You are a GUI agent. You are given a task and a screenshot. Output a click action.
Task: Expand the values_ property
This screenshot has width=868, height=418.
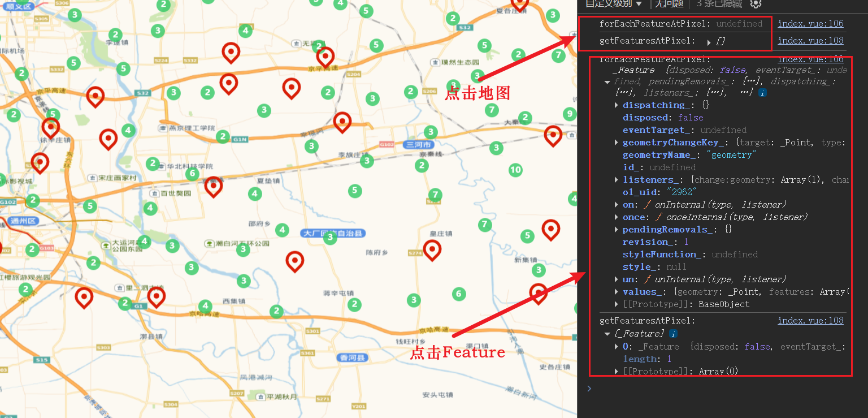(616, 292)
